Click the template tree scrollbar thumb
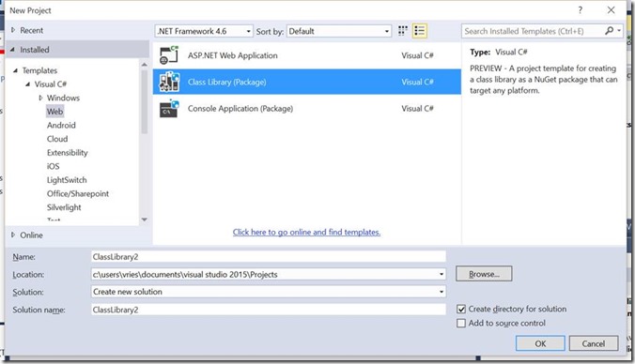This screenshot has width=635, height=364. point(144,101)
